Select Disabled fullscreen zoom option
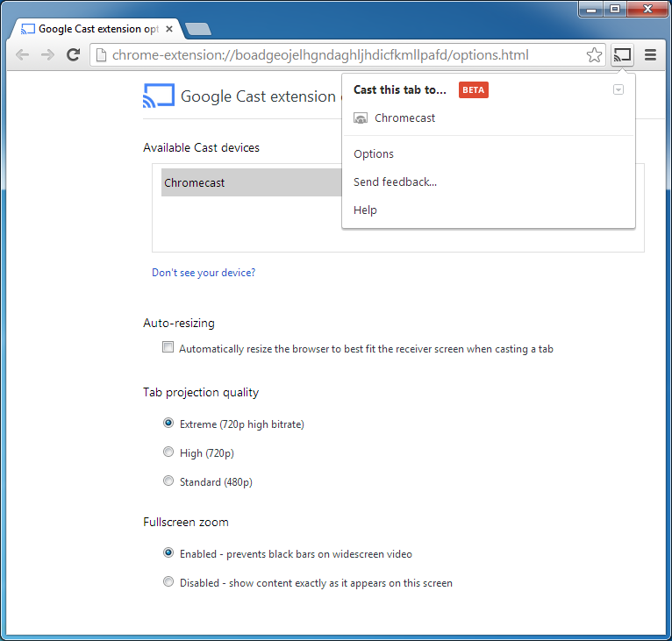 168,581
